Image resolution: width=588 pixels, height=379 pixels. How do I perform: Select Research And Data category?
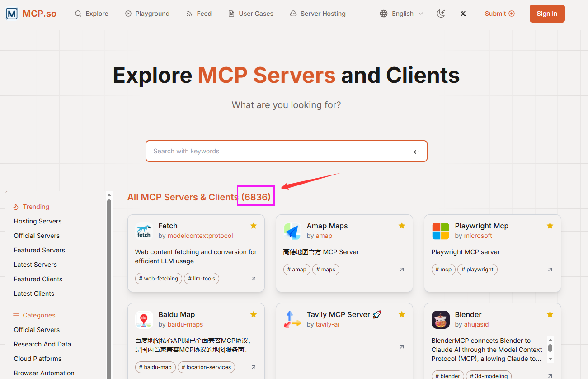pyautogui.click(x=42, y=344)
